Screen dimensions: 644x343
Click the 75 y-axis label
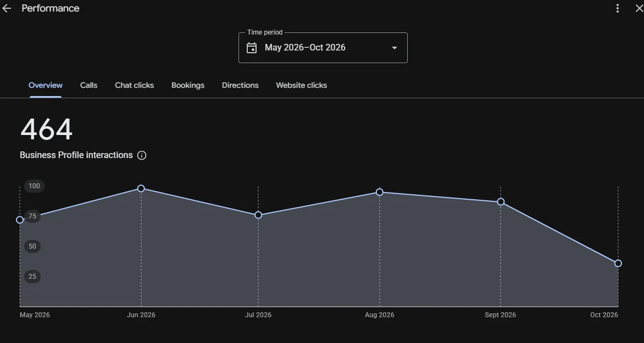(x=32, y=216)
